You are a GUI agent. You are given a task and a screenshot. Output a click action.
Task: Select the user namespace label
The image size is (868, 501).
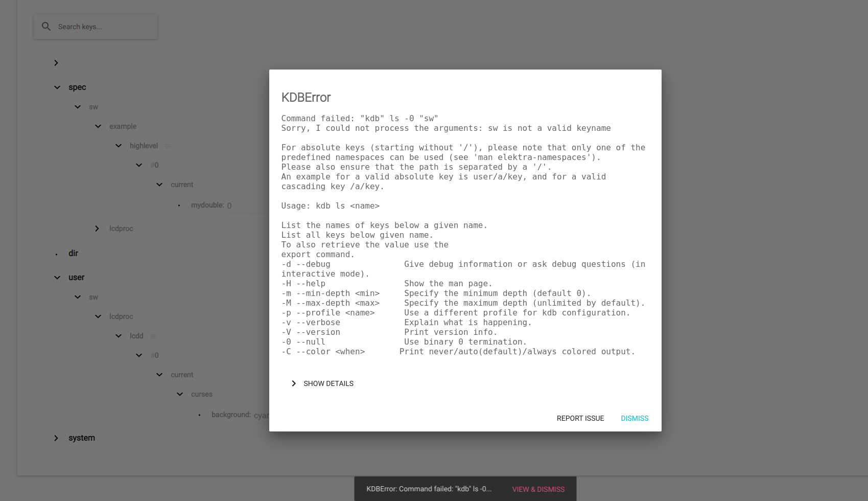point(76,278)
